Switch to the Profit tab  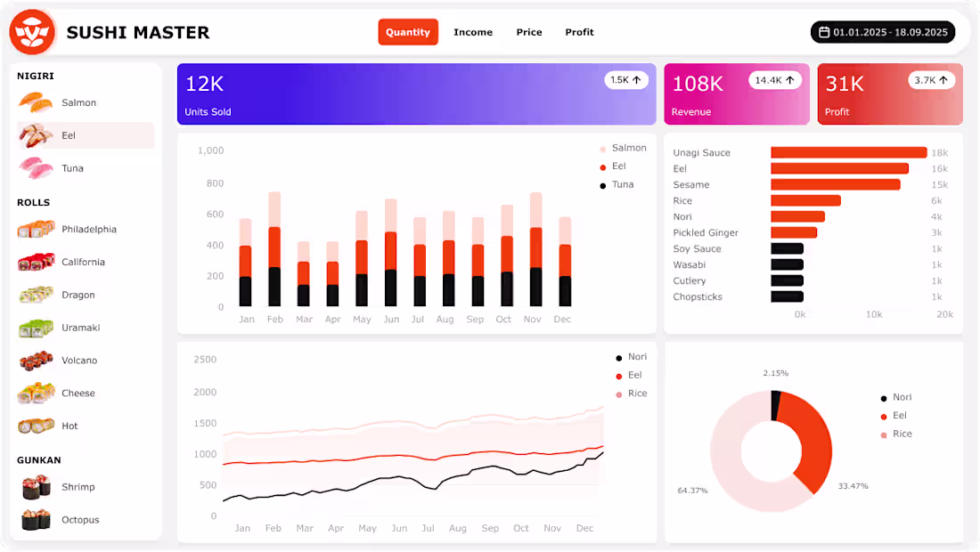tap(579, 32)
